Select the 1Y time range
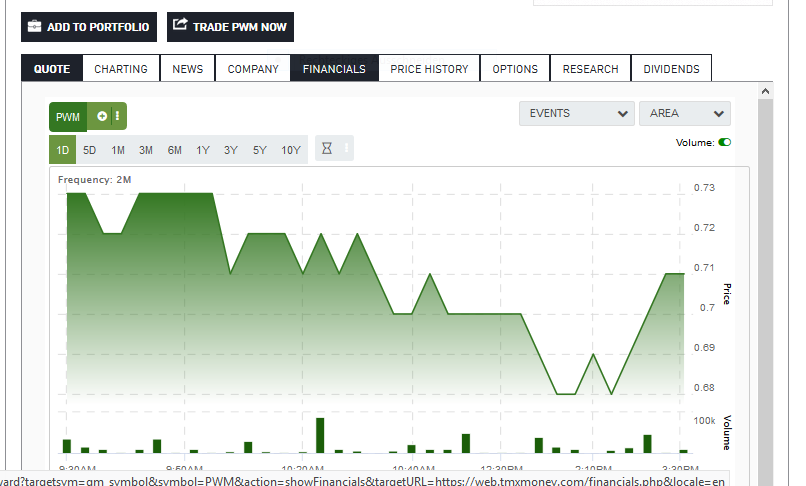This screenshot has height=486, width=806. 202,150
